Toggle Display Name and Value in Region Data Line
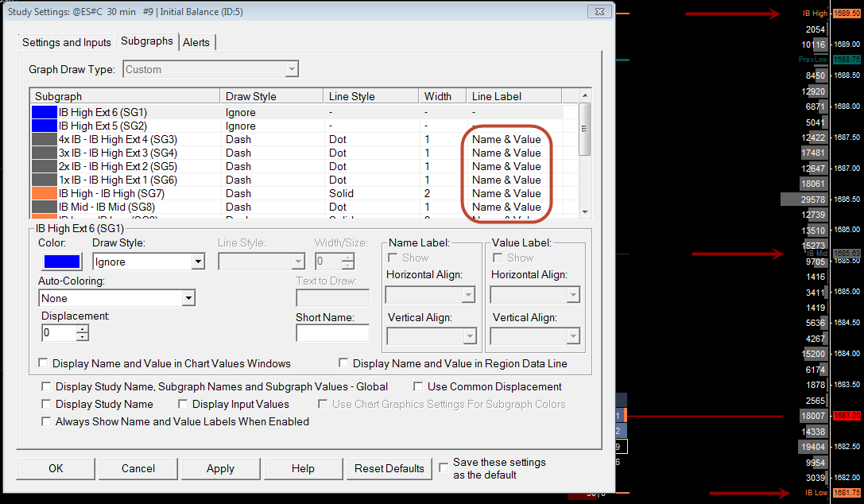The image size is (864, 504). click(343, 363)
